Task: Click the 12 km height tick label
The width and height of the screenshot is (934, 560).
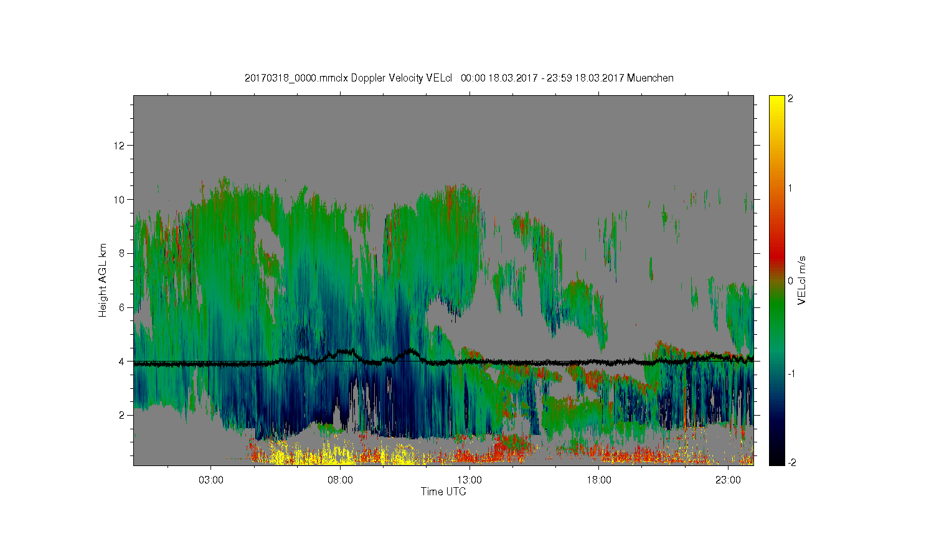Action: point(120,146)
